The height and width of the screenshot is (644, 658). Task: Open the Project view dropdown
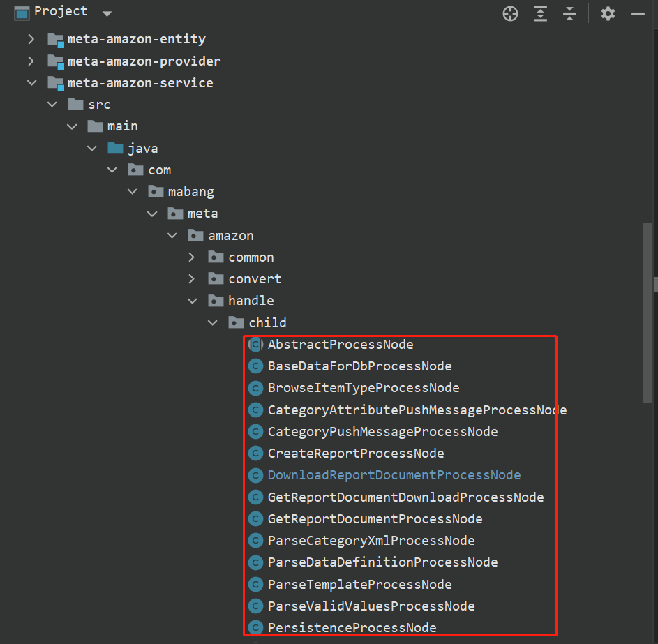(x=106, y=13)
